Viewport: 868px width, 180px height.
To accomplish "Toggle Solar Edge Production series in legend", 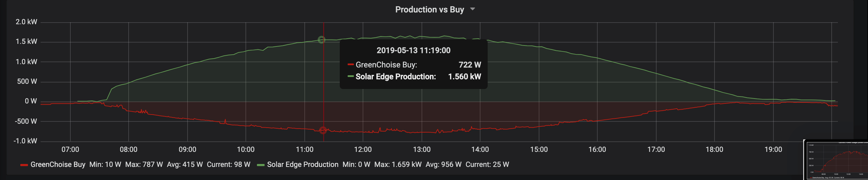I will click(x=302, y=165).
